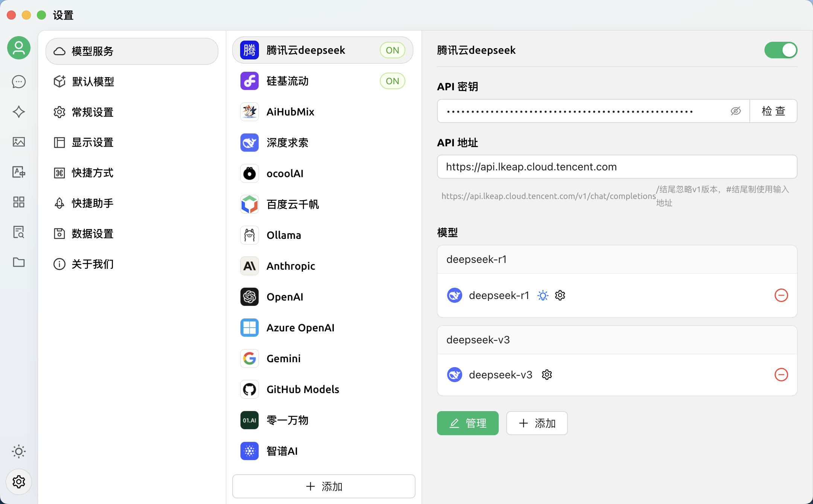
Task: Open 快捷方式 settings section
Action: coord(132,173)
